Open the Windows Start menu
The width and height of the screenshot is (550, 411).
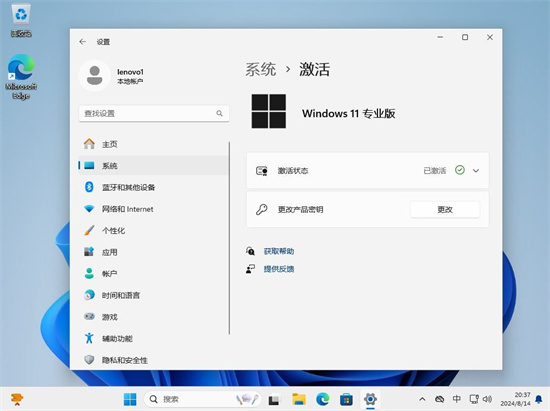click(x=130, y=399)
